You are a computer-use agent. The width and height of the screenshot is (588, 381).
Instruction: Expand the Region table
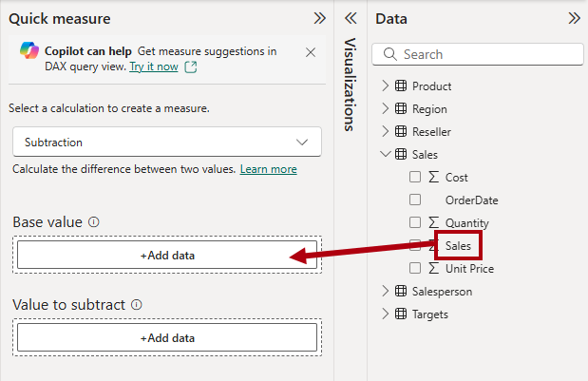click(x=385, y=108)
